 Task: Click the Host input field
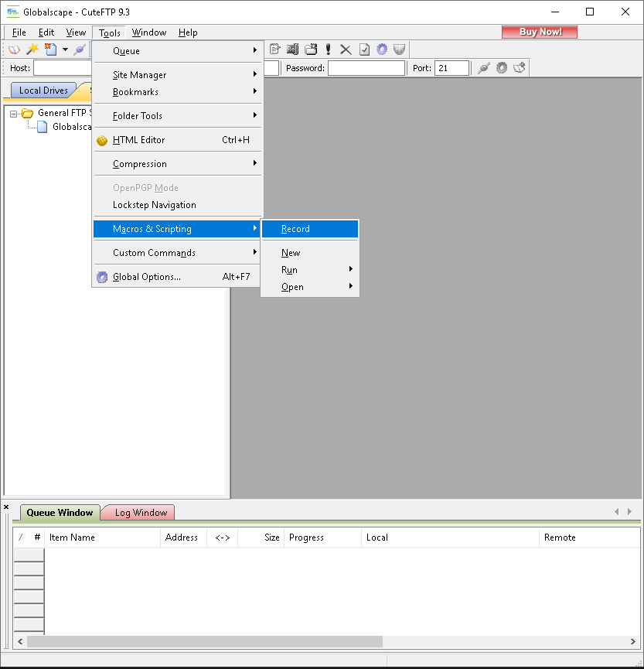pyautogui.click(x=63, y=68)
